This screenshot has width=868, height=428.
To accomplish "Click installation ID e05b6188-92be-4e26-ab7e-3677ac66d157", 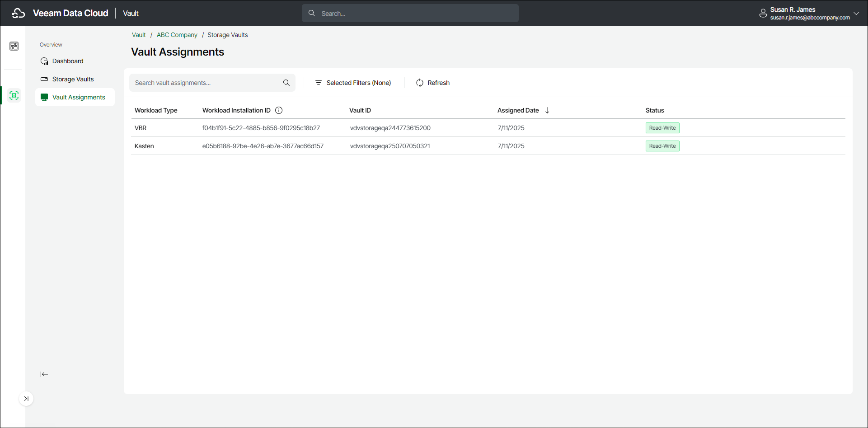I will click(x=263, y=146).
